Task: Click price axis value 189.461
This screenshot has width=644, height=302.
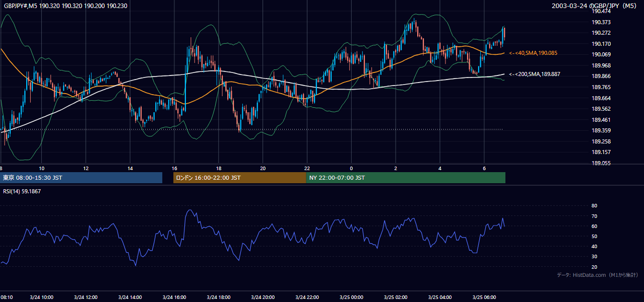Action: point(601,120)
